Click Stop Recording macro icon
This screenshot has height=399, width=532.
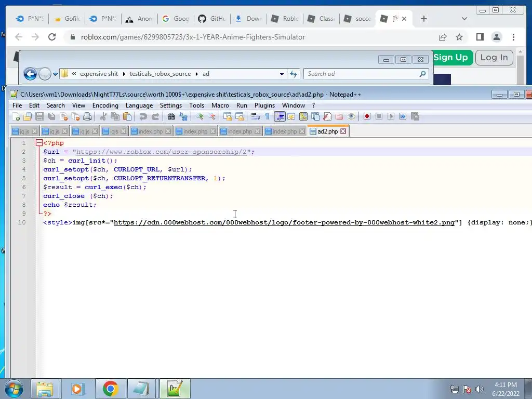[x=379, y=117]
